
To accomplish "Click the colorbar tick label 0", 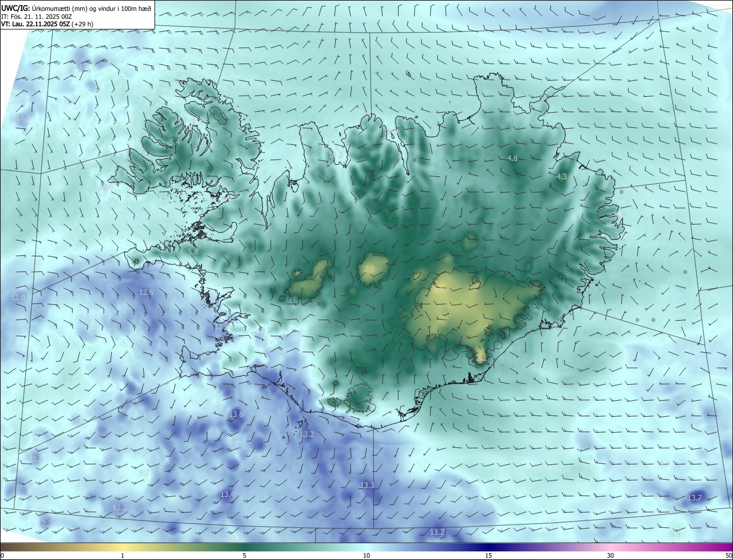I will coord(2,555).
